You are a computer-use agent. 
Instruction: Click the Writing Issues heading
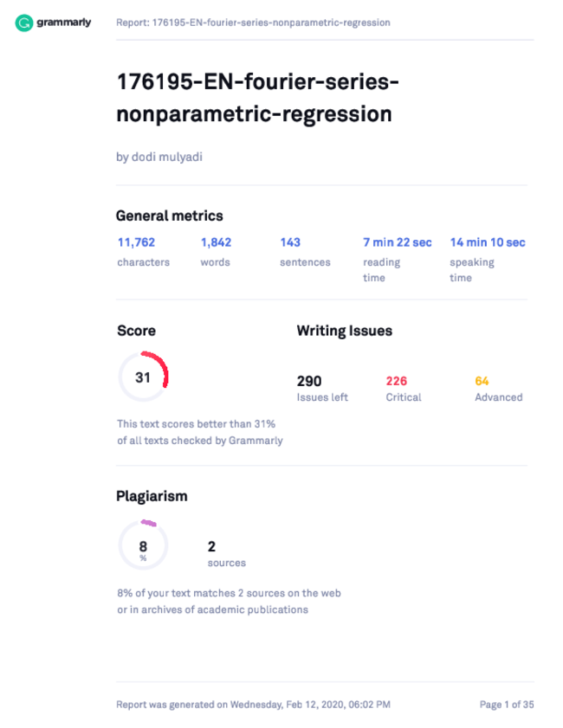[344, 331]
